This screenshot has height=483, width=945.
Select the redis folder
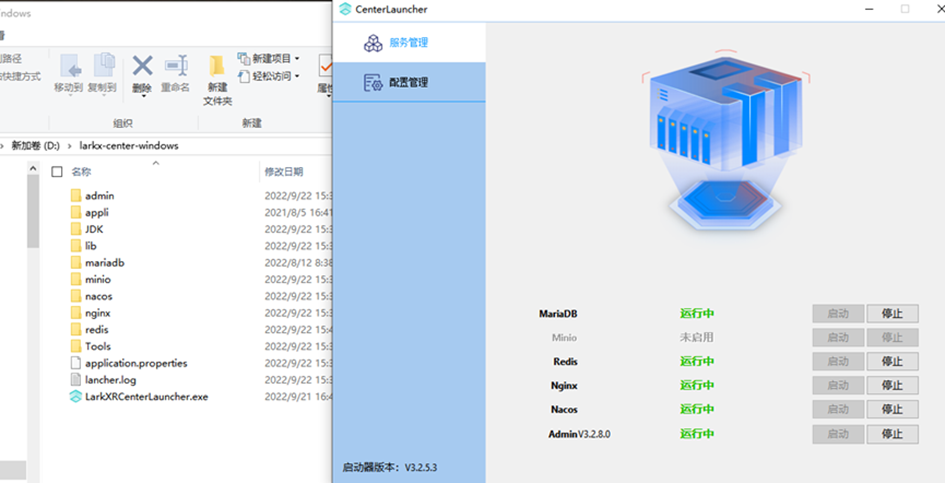(96, 330)
